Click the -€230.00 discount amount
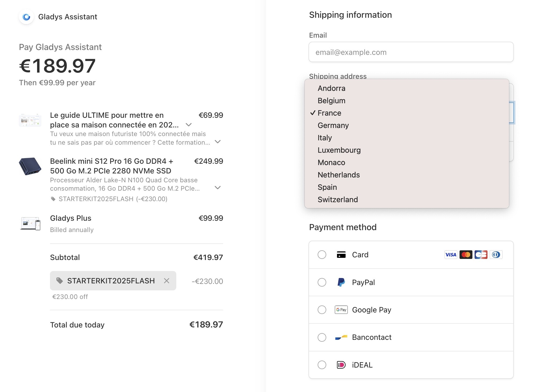Screen dimensions: 538x392 click(x=207, y=281)
